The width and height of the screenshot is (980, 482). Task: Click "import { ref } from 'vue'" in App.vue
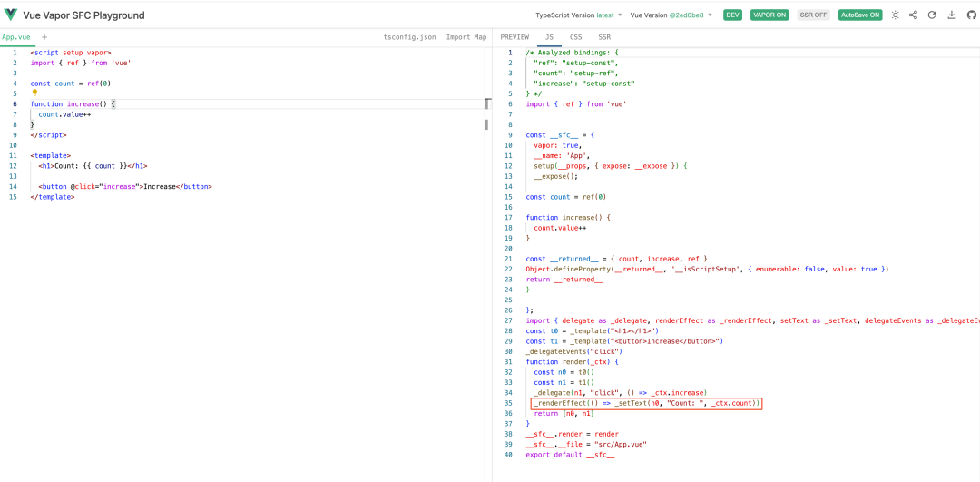click(81, 63)
